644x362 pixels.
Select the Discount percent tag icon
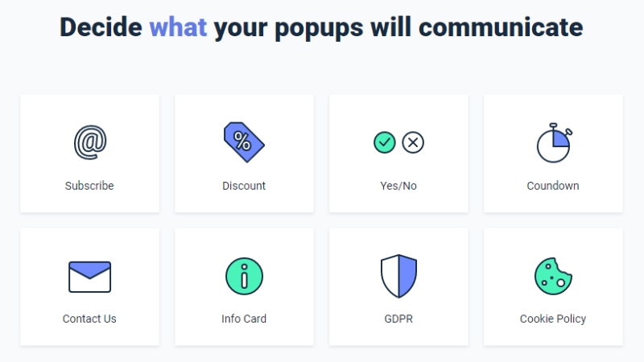point(243,142)
